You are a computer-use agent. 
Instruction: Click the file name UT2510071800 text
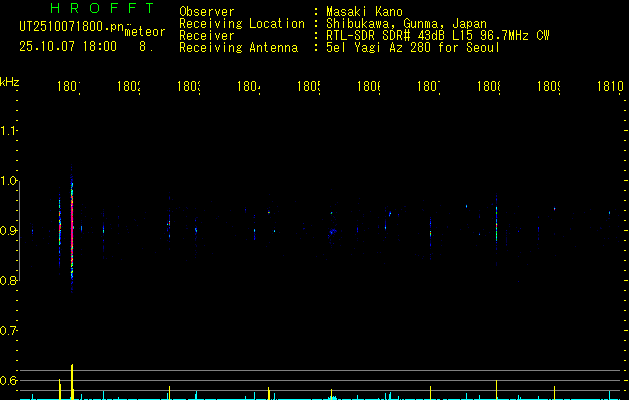(72, 26)
